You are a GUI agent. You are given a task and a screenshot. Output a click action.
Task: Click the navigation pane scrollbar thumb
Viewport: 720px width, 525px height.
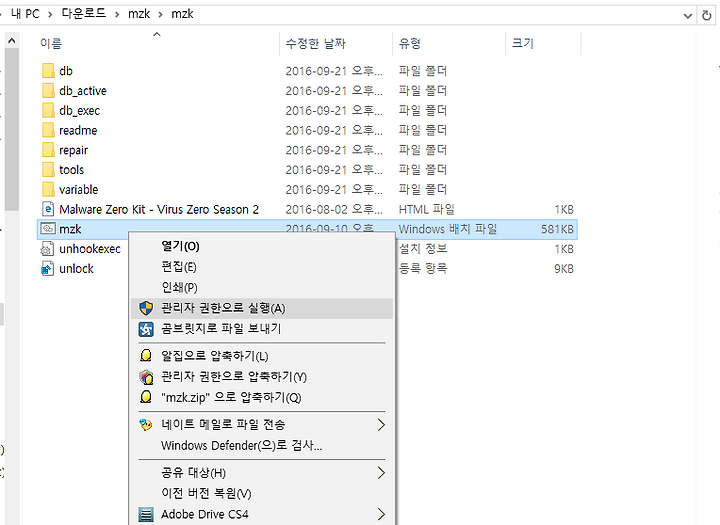[11, 129]
